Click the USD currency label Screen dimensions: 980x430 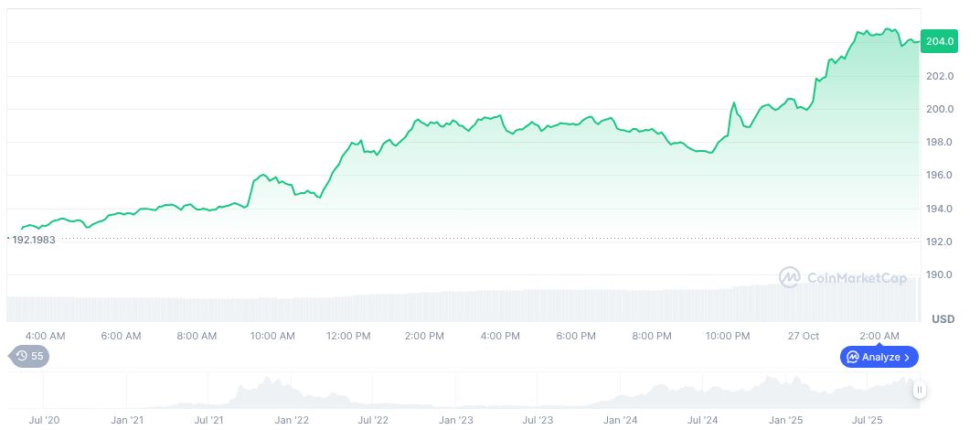943,319
